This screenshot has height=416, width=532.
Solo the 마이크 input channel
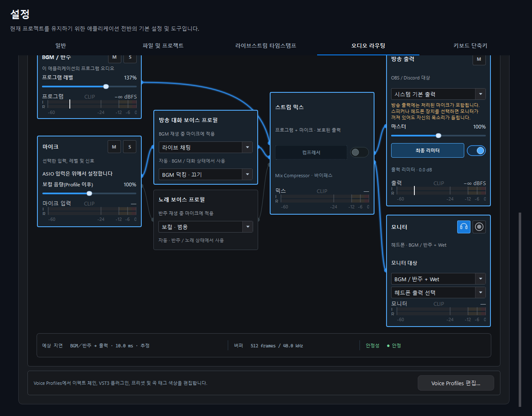tap(130, 146)
